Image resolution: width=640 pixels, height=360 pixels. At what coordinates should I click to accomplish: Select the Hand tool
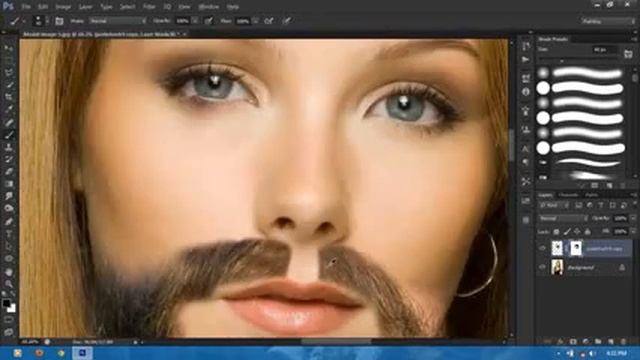tap(9, 271)
